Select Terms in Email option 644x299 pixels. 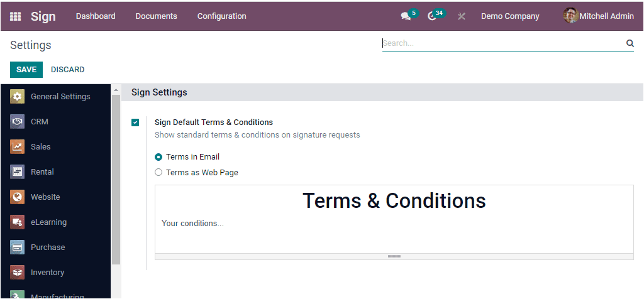pos(158,157)
